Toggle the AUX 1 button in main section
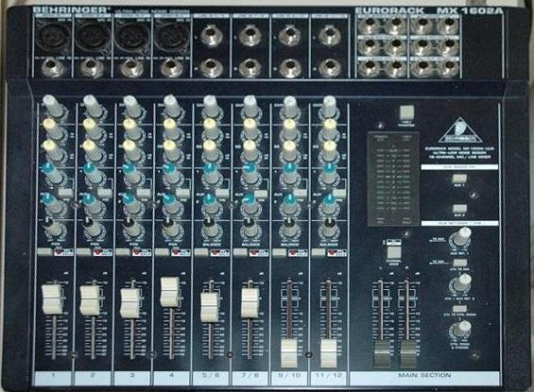Viewport: 534px width, 392px height. [459, 179]
